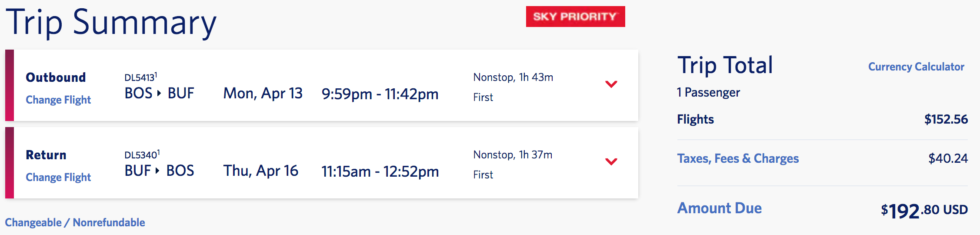The image size is (980, 235).
Task: Select the DL5413 flight number
Action: tap(140, 77)
